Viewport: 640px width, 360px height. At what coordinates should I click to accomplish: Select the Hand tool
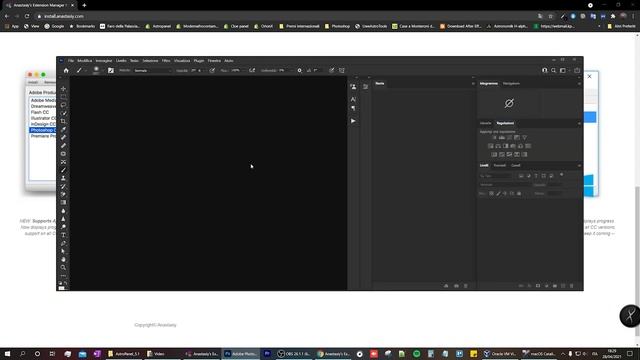pos(63,259)
